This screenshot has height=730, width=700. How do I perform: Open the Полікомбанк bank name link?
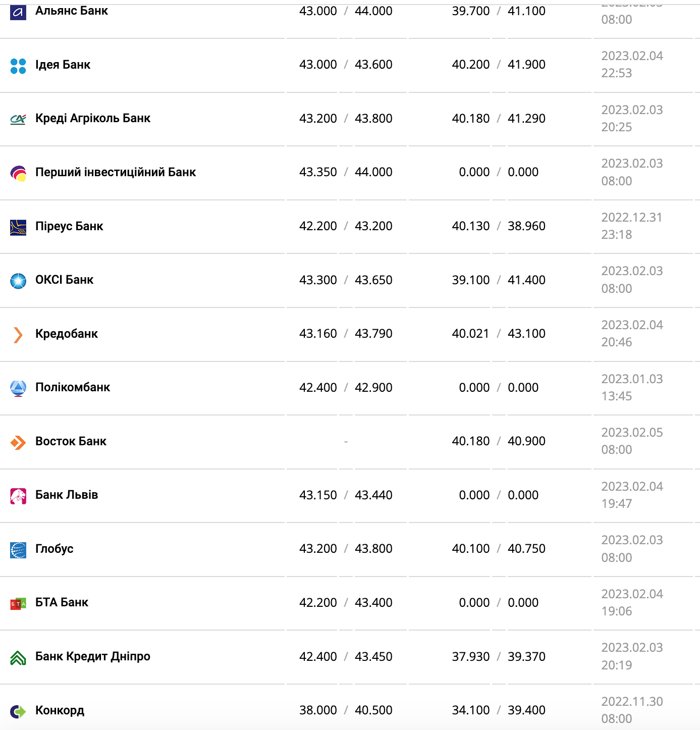73,387
